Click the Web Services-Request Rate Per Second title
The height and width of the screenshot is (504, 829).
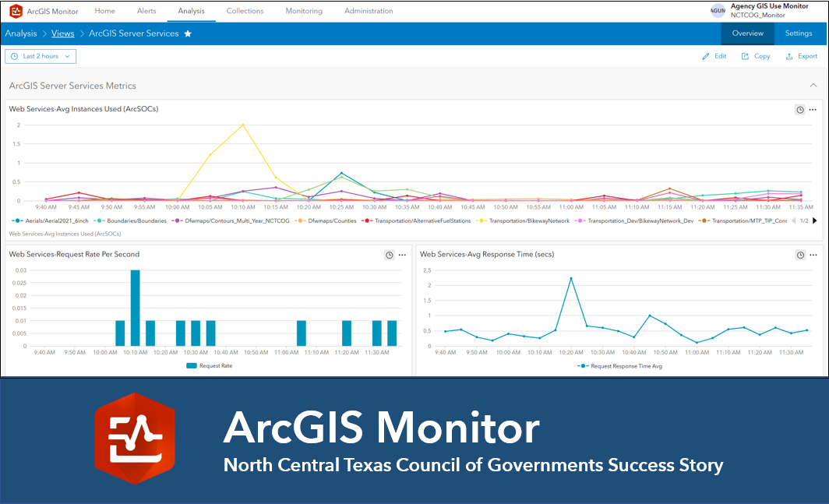[x=74, y=255]
